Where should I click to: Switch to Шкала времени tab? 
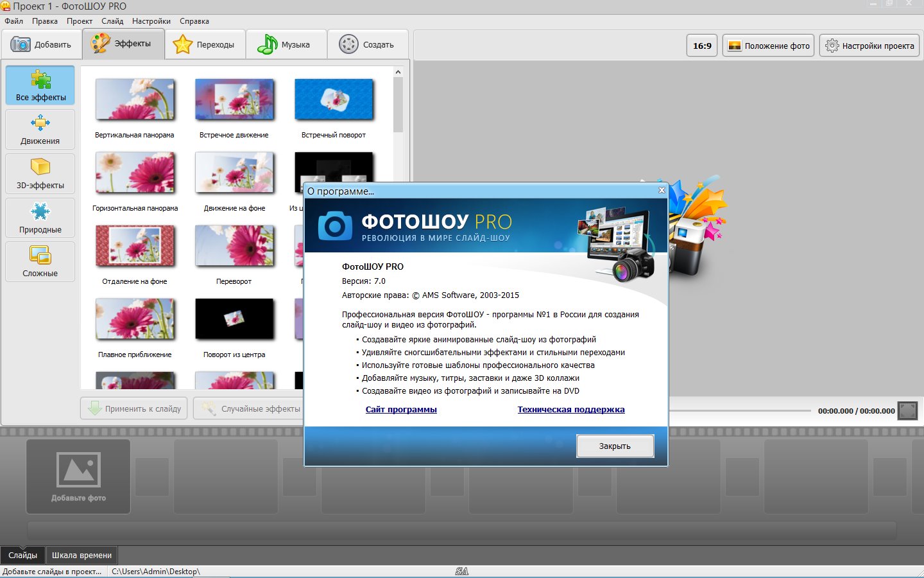click(x=81, y=555)
